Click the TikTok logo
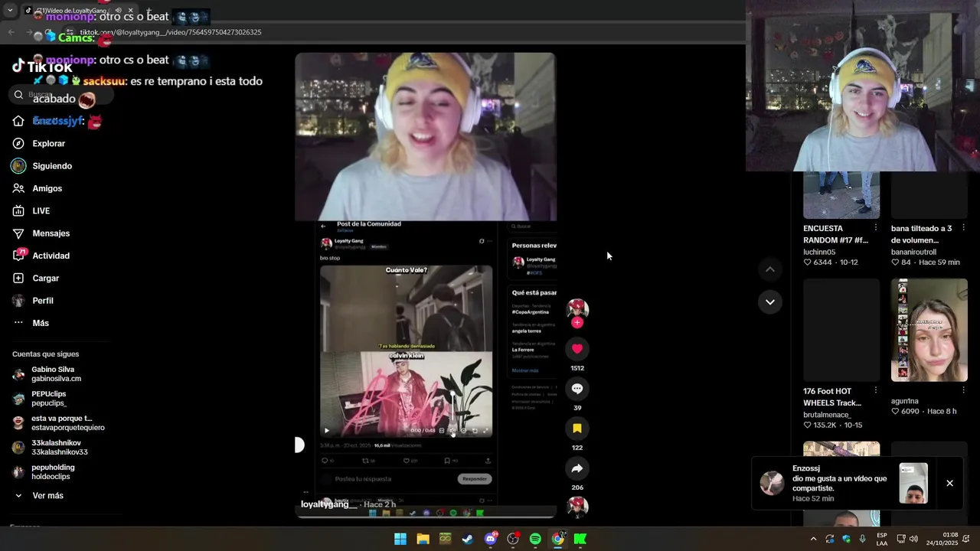Screen dimensions: 980x551 point(42,67)
